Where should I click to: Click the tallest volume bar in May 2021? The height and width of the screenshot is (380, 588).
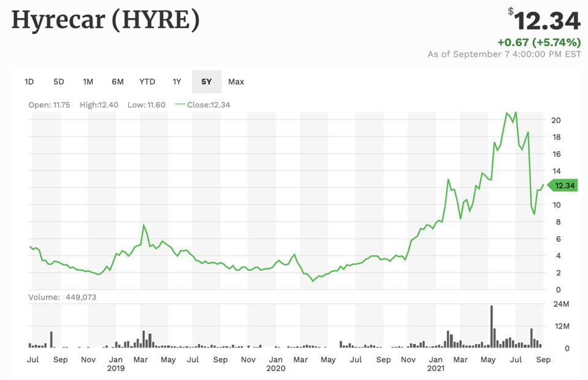coord(492,326)
